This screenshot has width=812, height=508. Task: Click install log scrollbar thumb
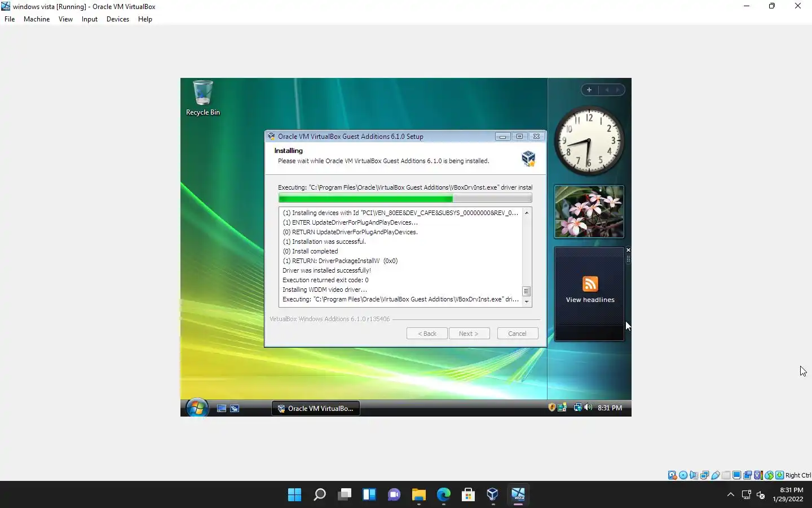click(x=527, y=291)
